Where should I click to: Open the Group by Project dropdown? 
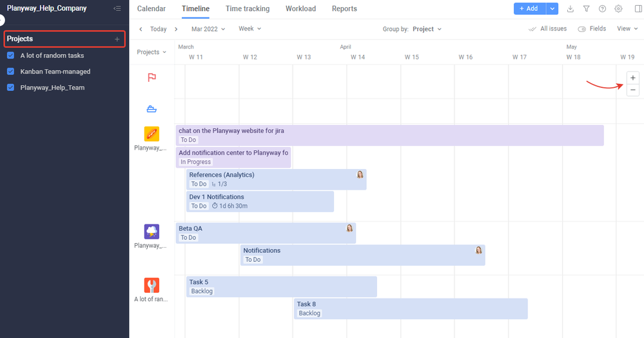click(x=427, y=29)
